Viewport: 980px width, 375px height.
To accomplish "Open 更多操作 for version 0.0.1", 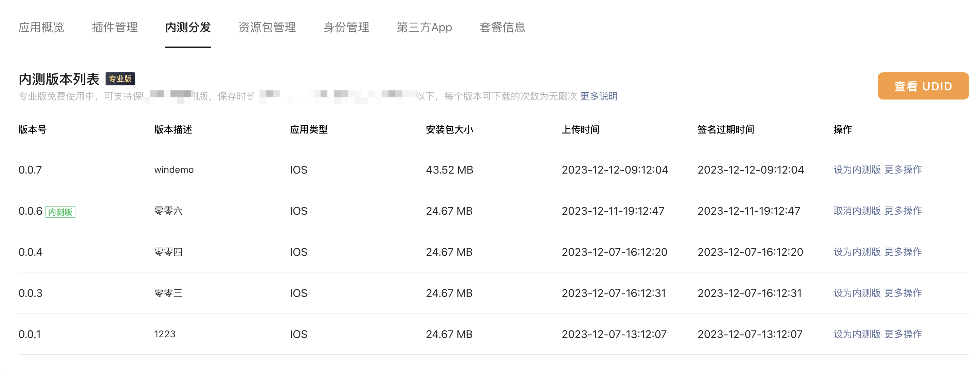I will tap(903, 334).
